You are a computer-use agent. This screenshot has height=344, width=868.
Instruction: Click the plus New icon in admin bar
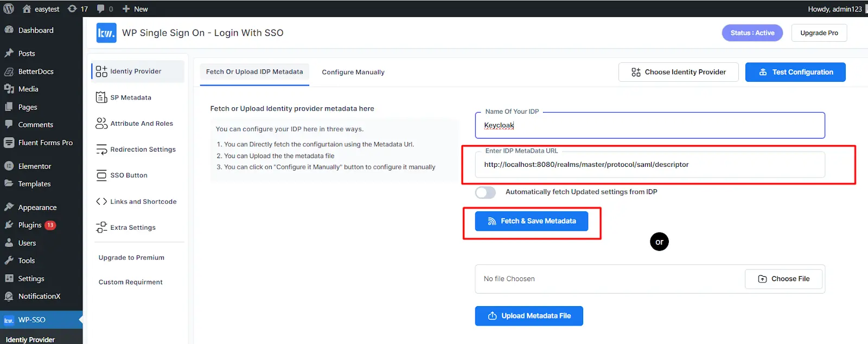[x=126, y=9]
